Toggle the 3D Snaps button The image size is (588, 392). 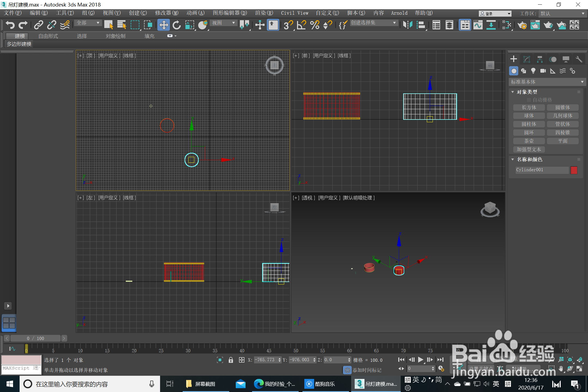pos(288,25)
